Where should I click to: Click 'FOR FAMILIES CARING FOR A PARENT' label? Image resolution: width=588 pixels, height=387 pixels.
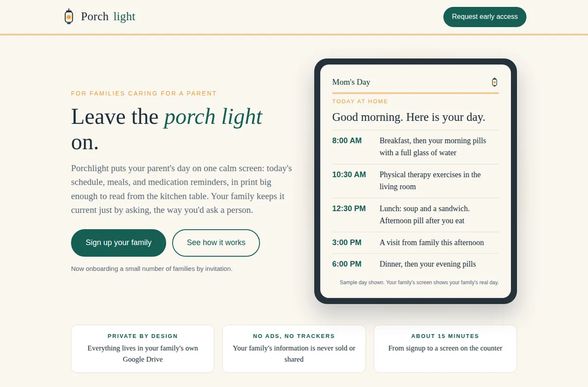pos(144,93)
